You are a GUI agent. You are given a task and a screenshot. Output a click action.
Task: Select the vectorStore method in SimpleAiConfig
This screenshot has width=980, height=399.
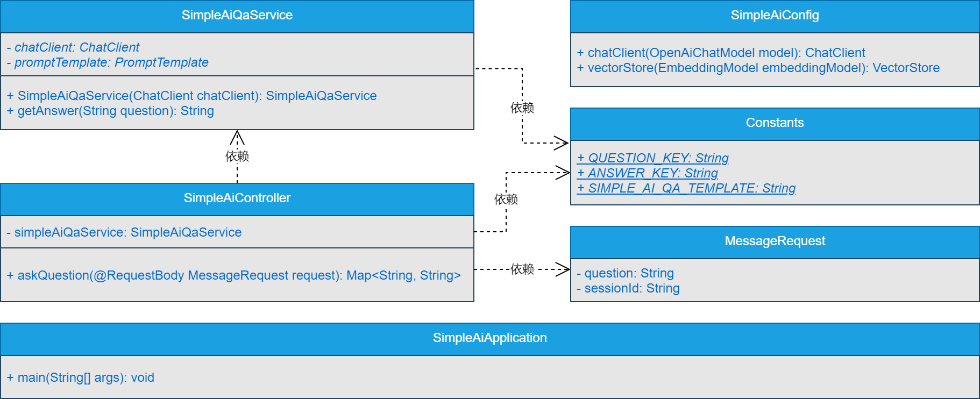click(x=758, y=68)
